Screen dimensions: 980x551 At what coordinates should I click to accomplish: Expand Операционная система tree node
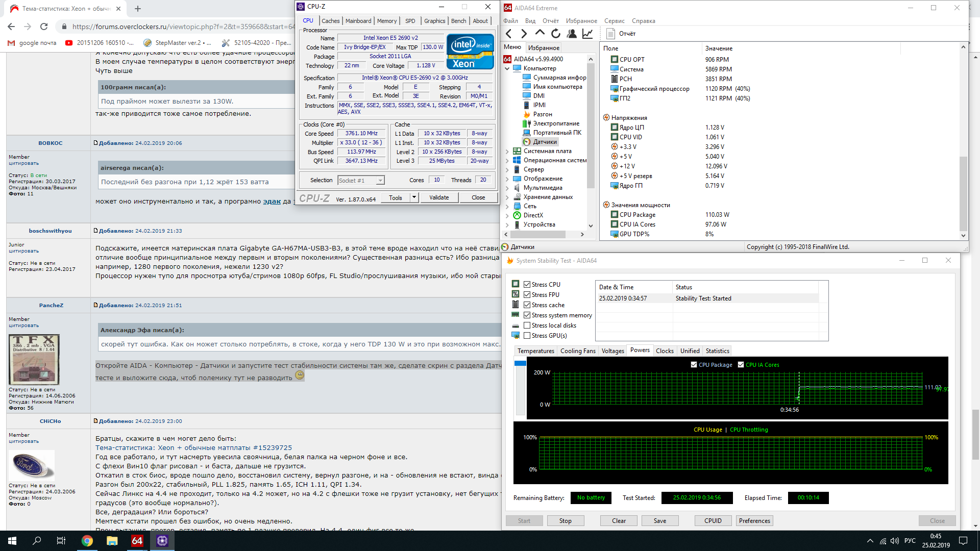(507, 160)
